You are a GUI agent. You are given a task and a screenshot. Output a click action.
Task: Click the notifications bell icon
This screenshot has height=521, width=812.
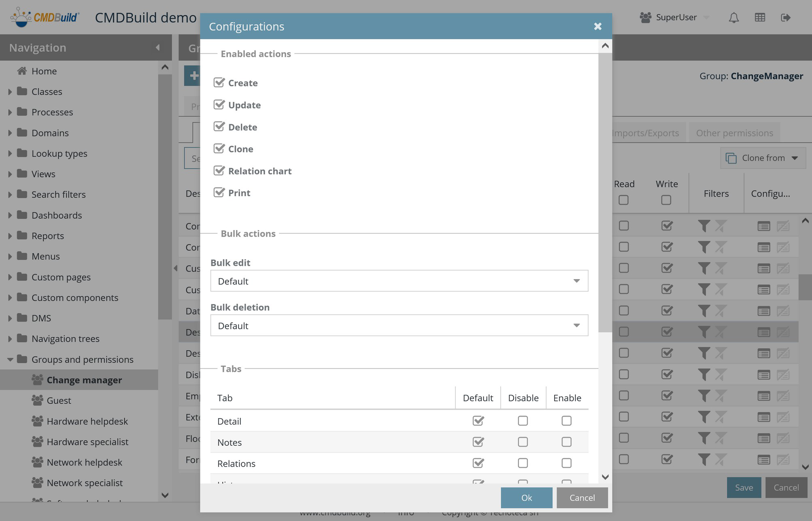click(733, 17)
